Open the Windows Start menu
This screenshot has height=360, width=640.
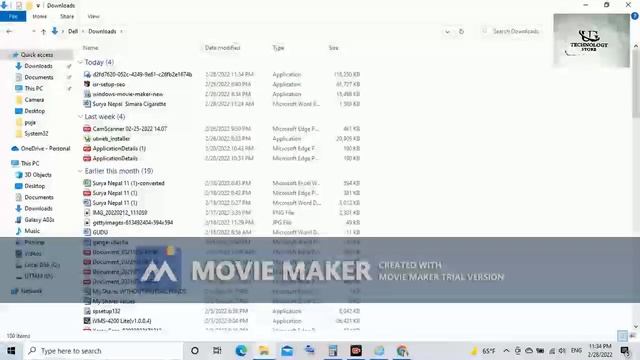[11, 351]
